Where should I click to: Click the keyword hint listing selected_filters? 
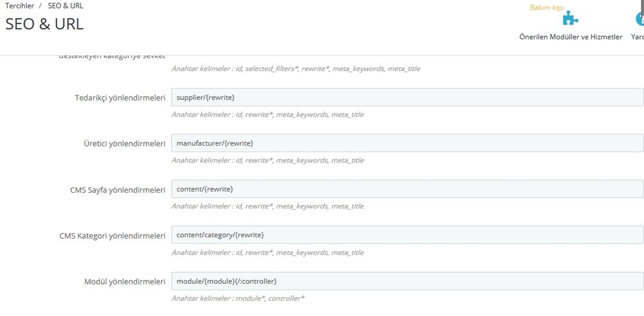[x=296, y=68]
